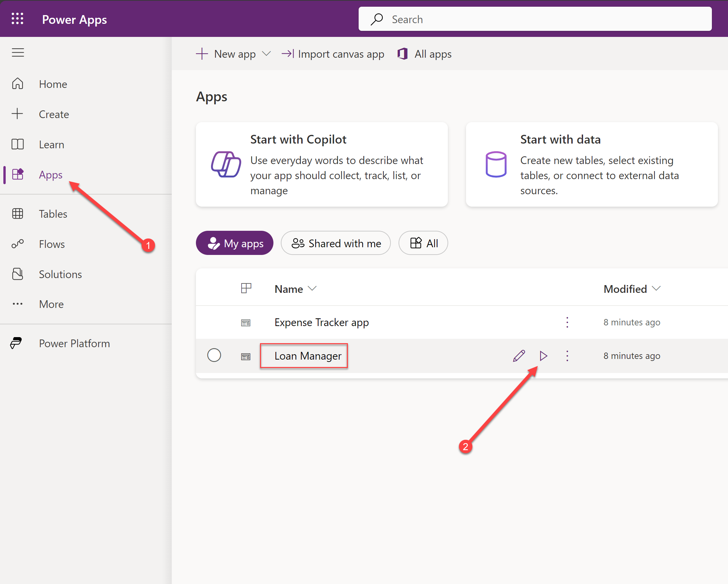The height and width of the screenshot is (584, 728).
Task: Open Power Platform in the sidebar
Action: (x=74, y=343)
